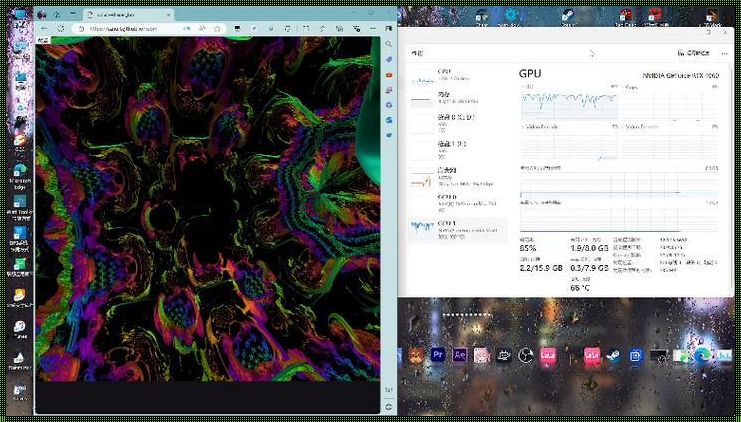Image resolution: width=741 pixels, height=422 pixels.
Task: Launch Steam from the dock
Action: (614, 355)
